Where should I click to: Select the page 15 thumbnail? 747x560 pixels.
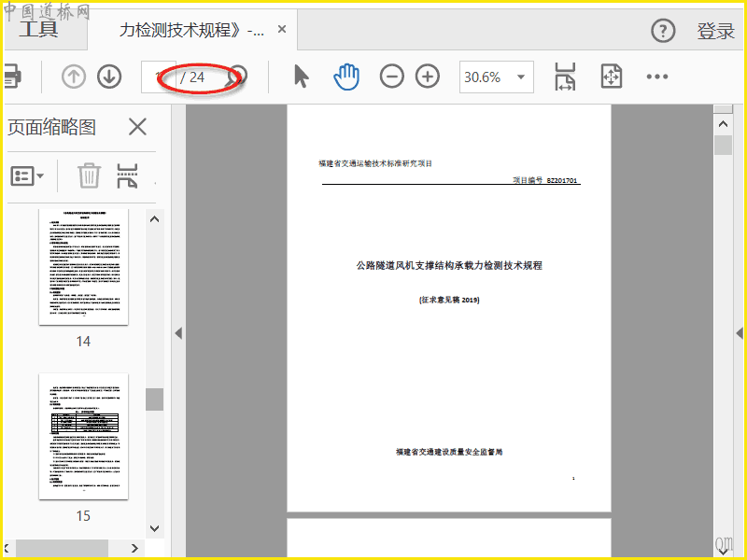pos(83,436)
